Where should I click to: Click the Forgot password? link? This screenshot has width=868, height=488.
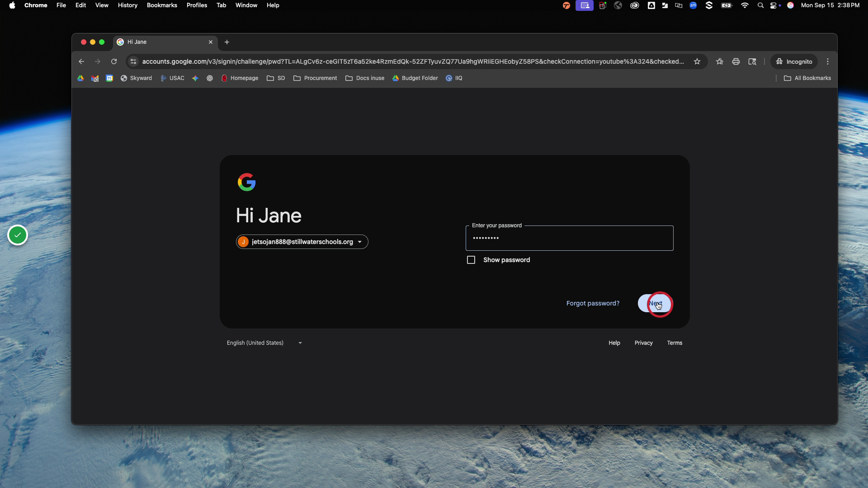click(593, 303)
